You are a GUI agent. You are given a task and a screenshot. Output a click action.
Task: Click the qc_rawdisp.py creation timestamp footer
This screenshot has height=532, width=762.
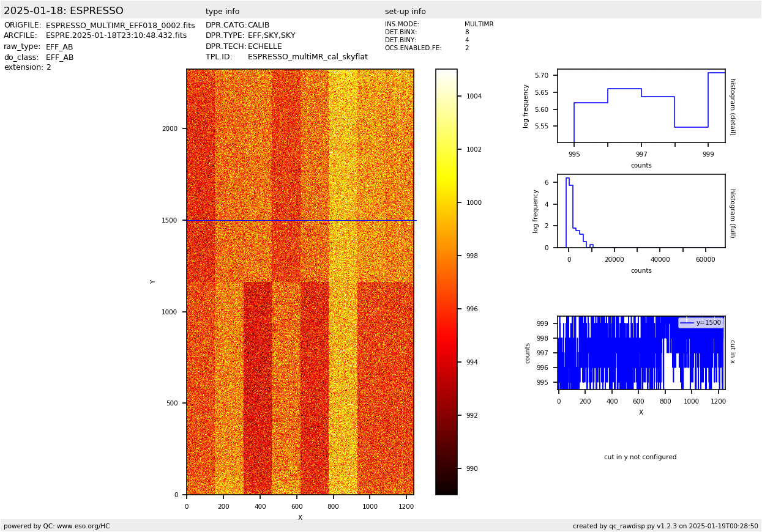coord(665,526)
